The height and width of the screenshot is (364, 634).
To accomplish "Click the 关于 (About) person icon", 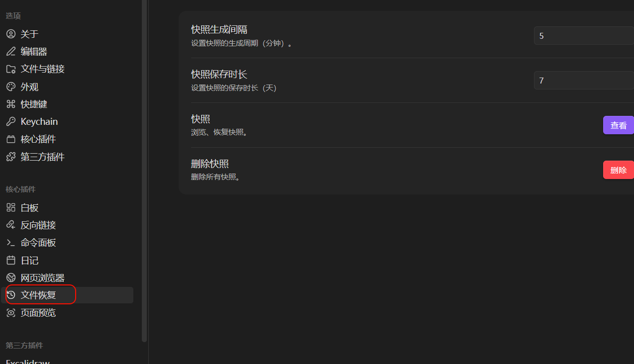I will 11,34.
